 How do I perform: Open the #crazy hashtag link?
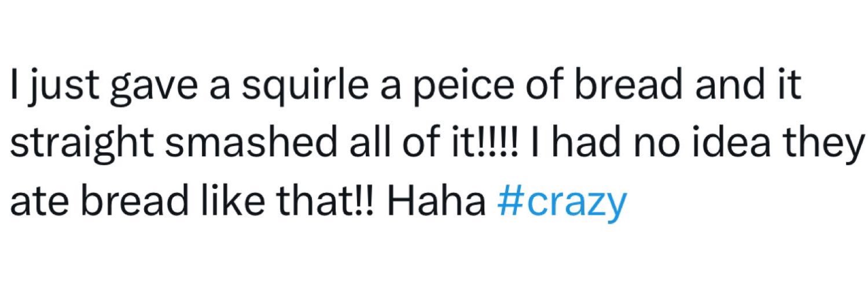click(562, 202)
